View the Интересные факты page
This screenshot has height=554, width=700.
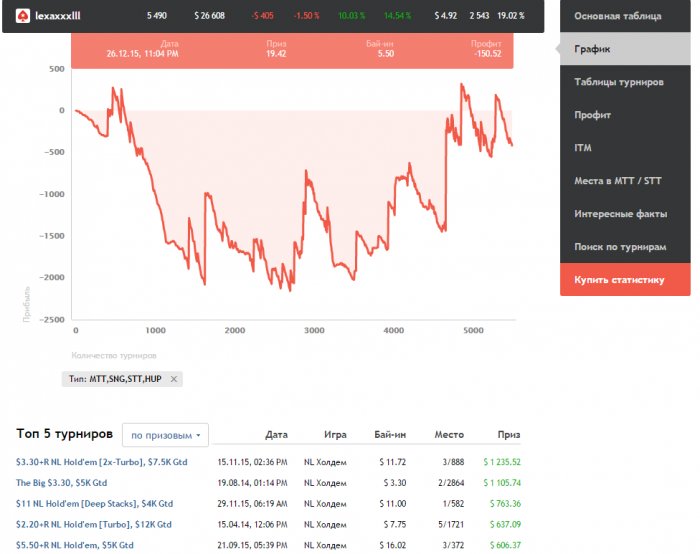coord(619,214)
